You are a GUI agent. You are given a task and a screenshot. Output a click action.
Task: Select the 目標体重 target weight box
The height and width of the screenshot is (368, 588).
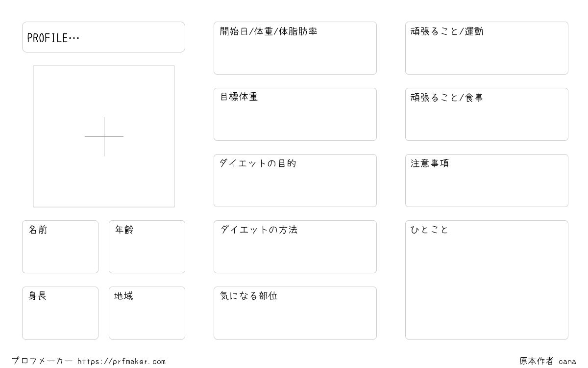pos(295,114)
